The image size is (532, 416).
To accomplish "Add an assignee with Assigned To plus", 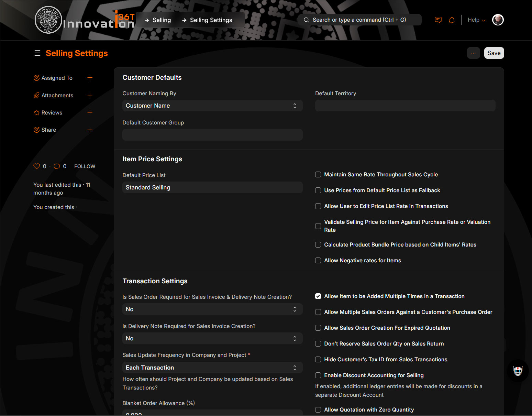I will point(90,78).
